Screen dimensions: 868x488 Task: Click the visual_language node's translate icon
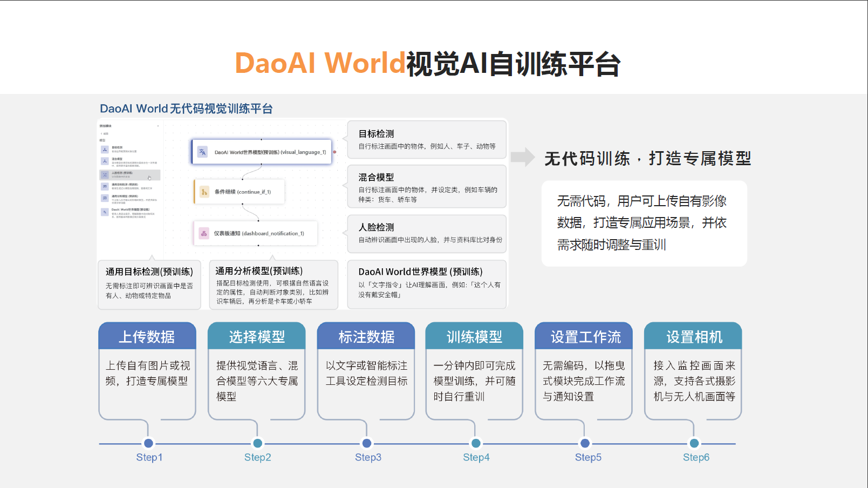pos(203,152)
